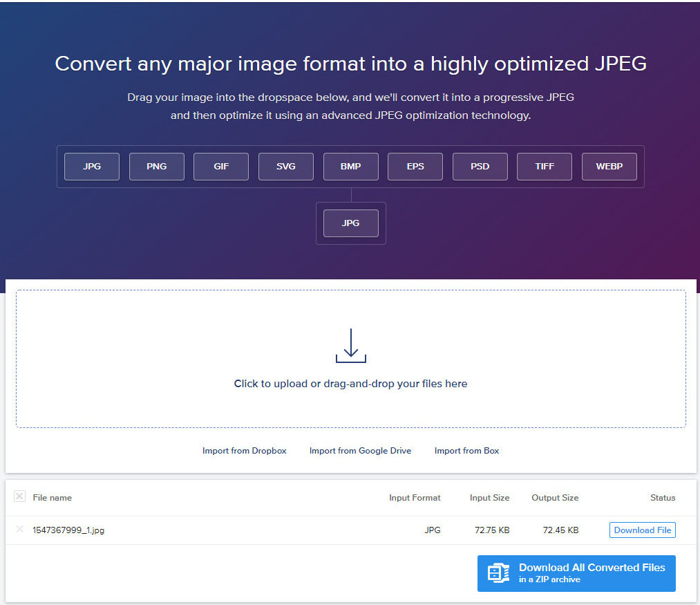Click the File name column header

(53, 498)
